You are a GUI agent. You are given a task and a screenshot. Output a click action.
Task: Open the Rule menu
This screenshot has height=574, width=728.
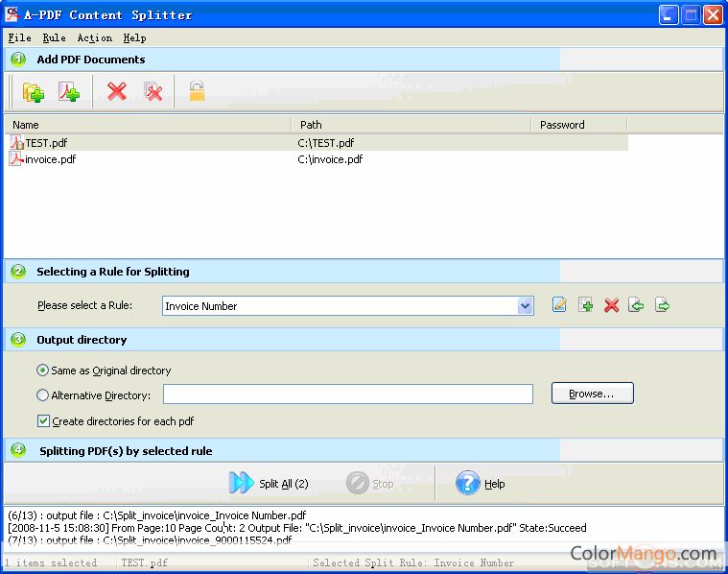pos(54,38)
